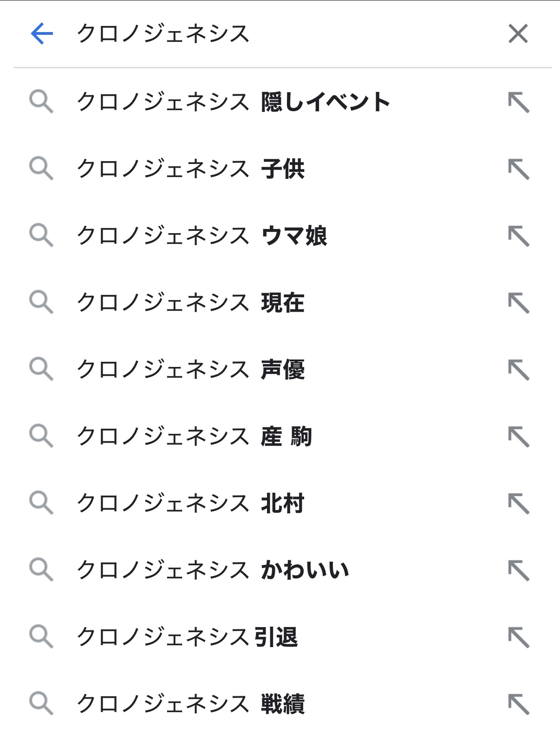The width and height of the screenshot is (560, 733).
Task: Select suggestion クロノジェネシス引退
Action: coord(187,637)
